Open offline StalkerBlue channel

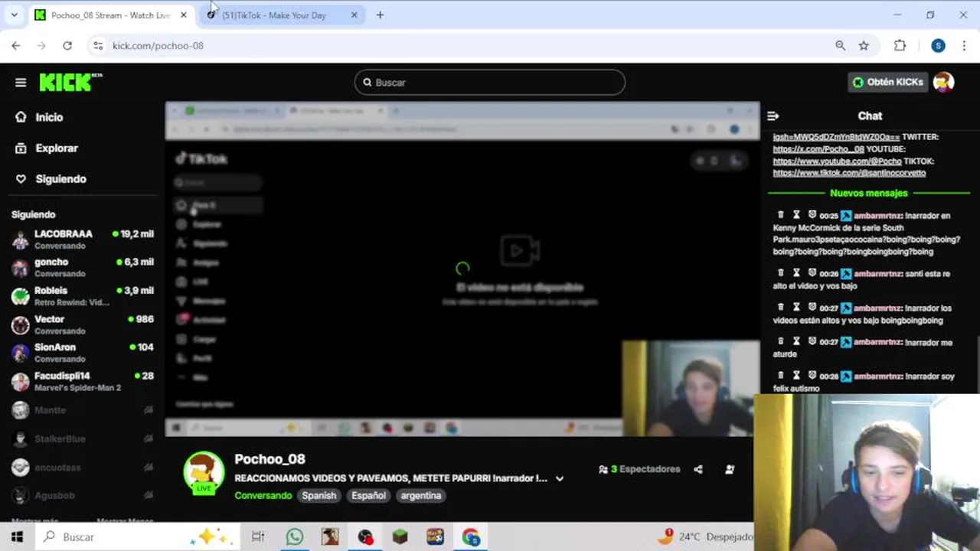[83, 439]
